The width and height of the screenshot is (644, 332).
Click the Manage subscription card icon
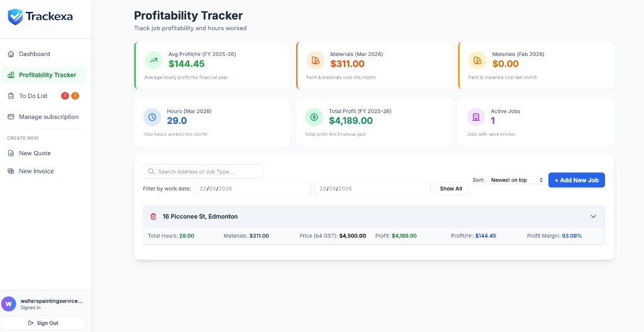[11, 117]
